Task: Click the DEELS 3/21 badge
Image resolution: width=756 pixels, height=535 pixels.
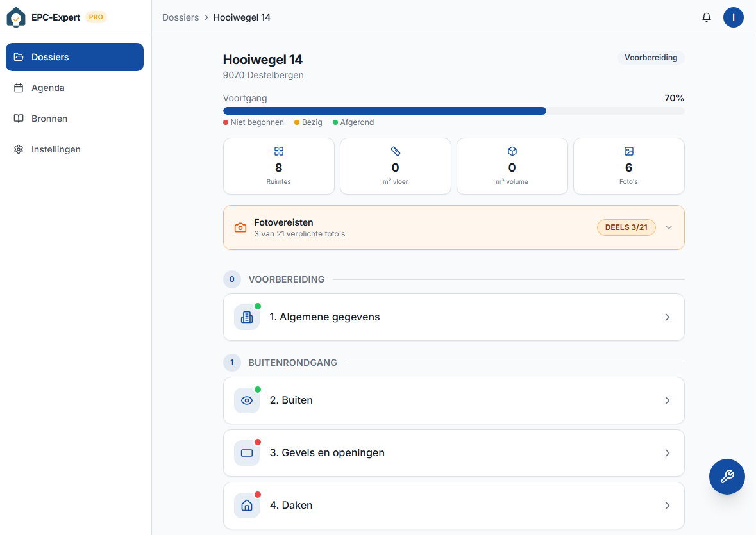Action: click(626, 227)
